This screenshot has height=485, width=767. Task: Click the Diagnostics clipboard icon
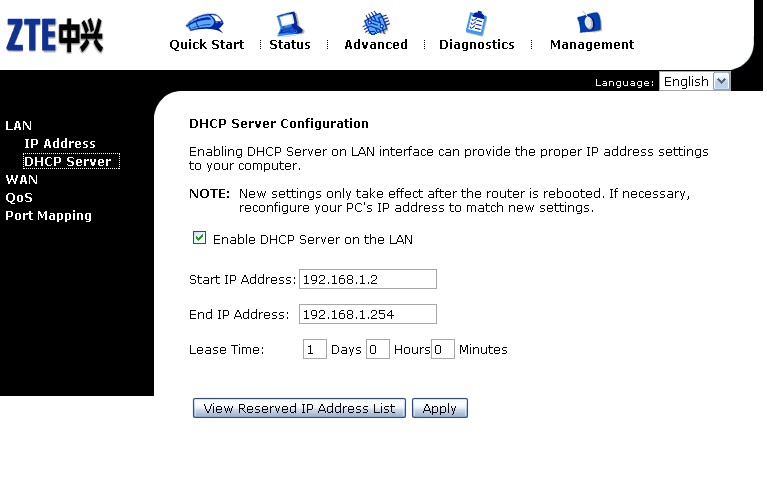pyautogui.click(x=476, y=22)
